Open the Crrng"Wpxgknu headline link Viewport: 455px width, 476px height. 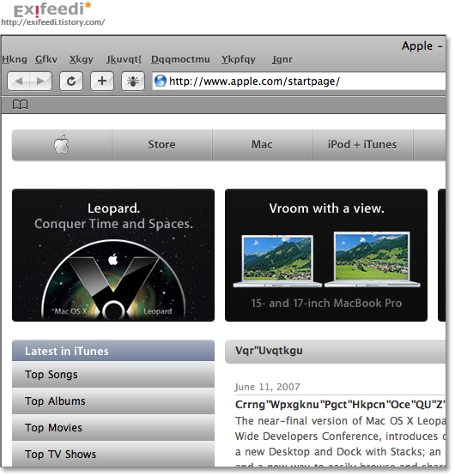click(x=340, y=405)
